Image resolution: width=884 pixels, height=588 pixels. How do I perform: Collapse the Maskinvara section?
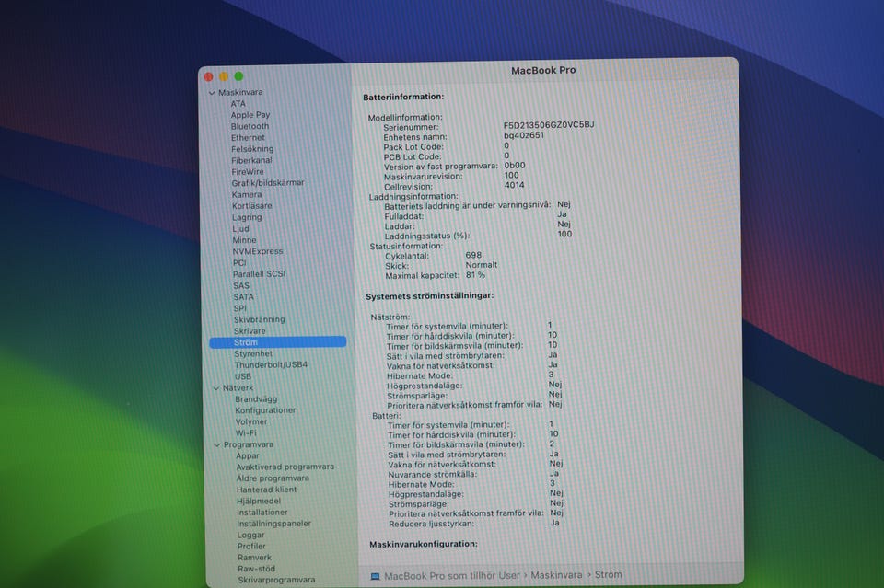point(212,93)
